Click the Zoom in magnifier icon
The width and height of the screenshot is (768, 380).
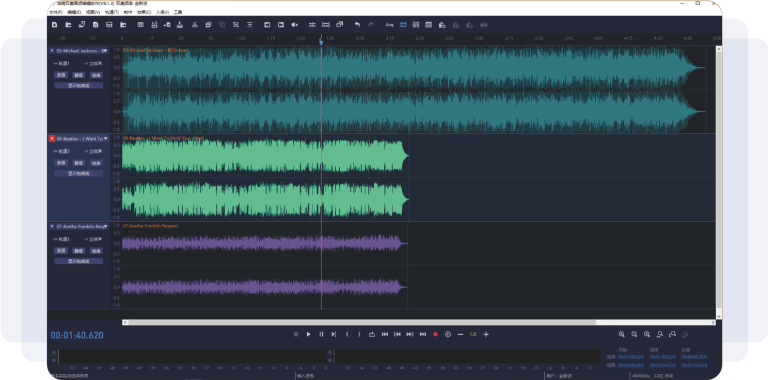[x=622, y=334]
